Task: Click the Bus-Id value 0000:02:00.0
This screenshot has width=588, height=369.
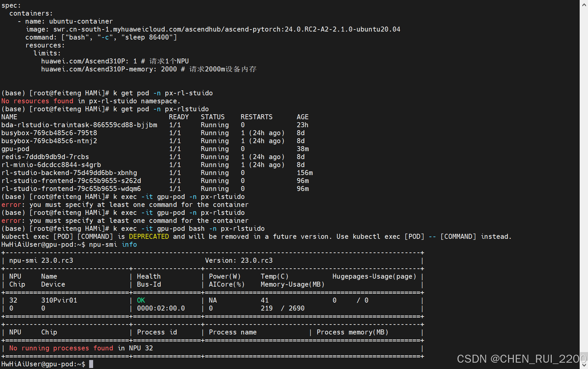Action: pos(161,308)
